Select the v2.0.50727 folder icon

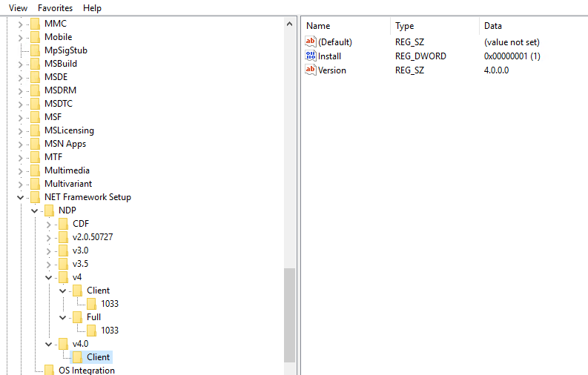tap(63, 237)
